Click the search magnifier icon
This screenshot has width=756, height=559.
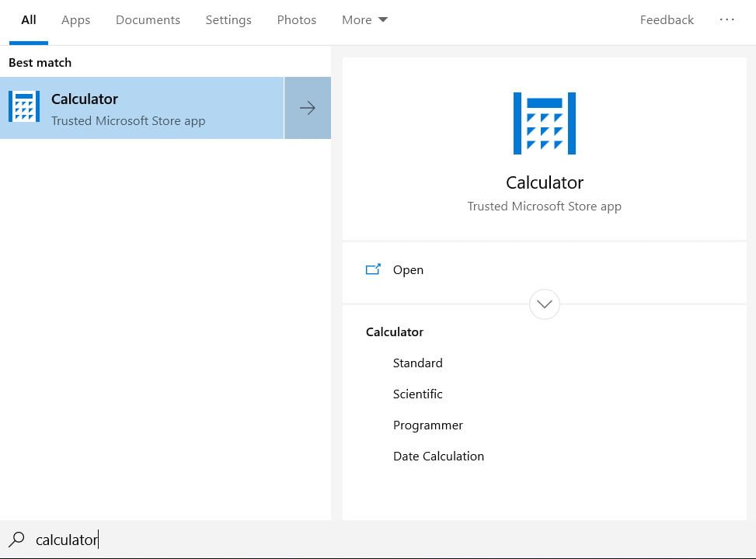[x=17, y=539]
